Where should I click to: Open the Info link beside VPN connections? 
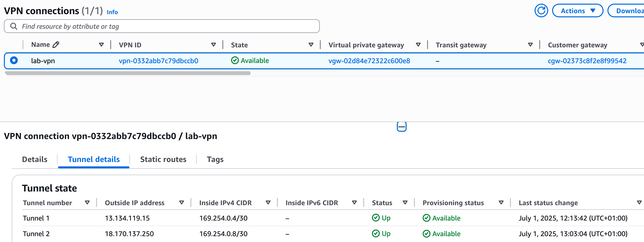pos(112,12)
